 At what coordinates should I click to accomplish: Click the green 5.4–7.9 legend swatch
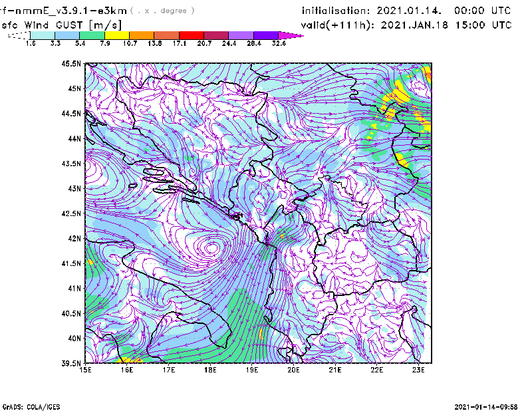click(x=92, y=35)
